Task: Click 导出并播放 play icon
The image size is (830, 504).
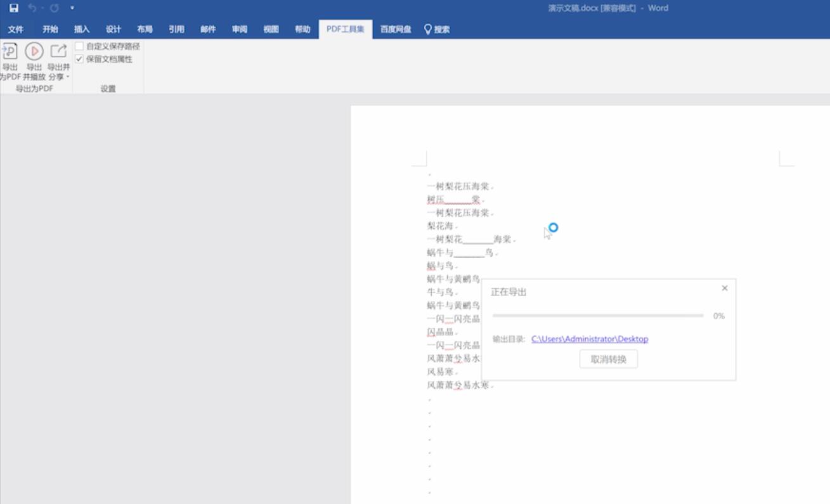Action: [34, 51]
